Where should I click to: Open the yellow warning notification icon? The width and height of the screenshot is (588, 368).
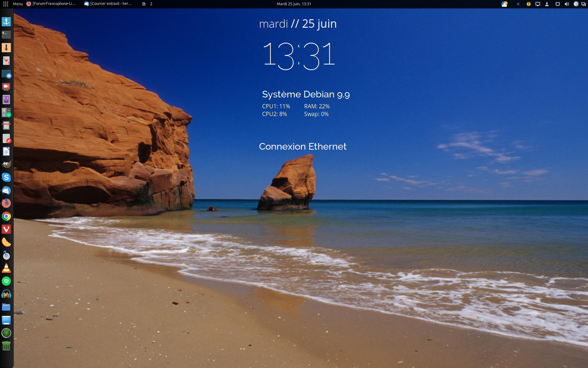coord(528,4)
